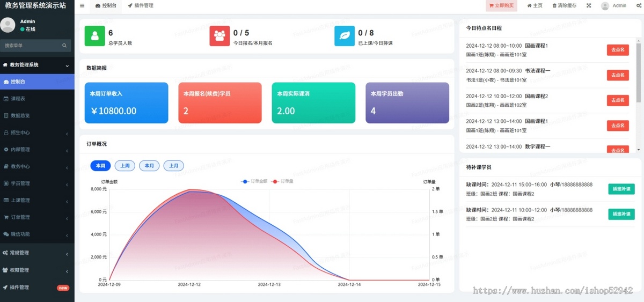Viewport: 644px width, 302px height.
Task: Click the shopping cart icon on 立即购买
Action: [x=491, y=5]
